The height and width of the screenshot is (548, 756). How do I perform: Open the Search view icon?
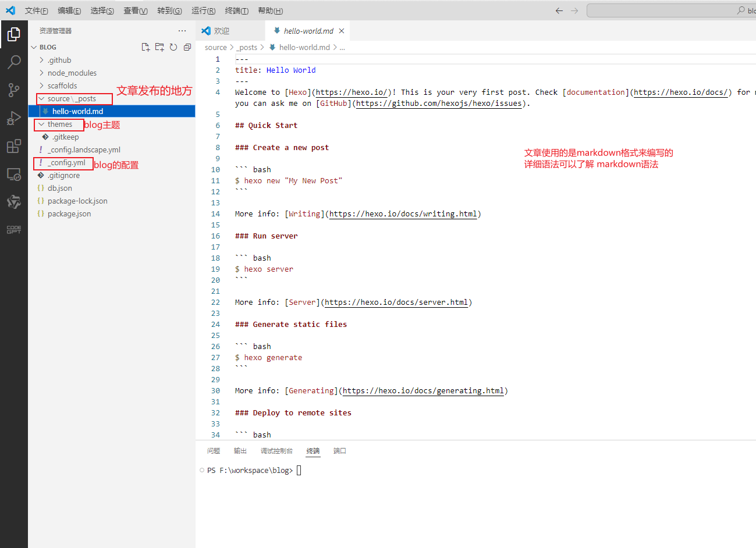14,62
